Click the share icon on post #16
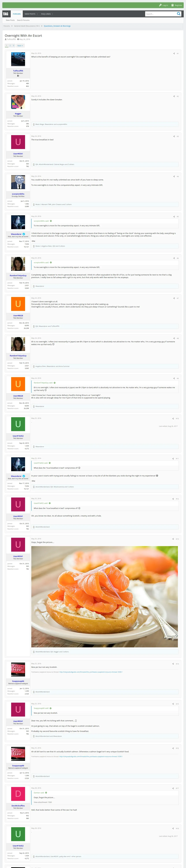Screen dimensions: 186x868 (173, 748)
